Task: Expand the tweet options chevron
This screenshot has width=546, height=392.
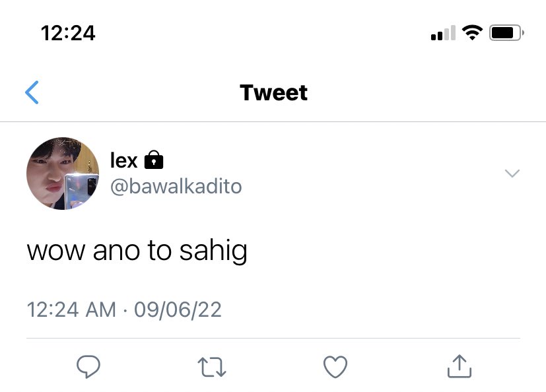Action: point(512,173)
